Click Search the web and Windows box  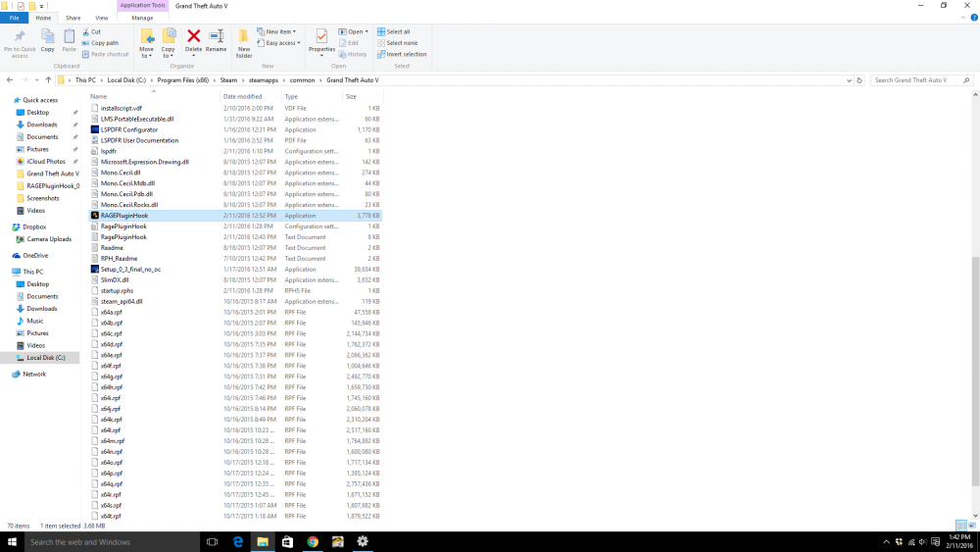pyautogui.click(x=113, y=542)
